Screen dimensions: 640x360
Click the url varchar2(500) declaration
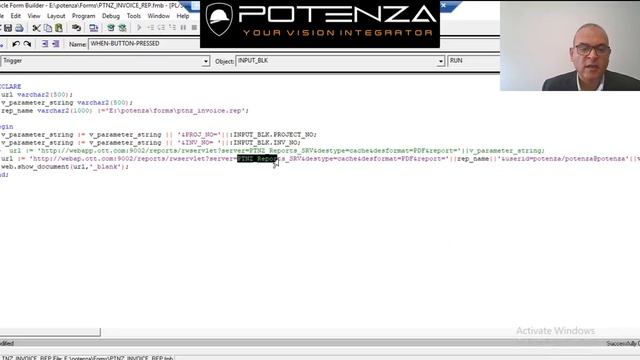(36, 95)
